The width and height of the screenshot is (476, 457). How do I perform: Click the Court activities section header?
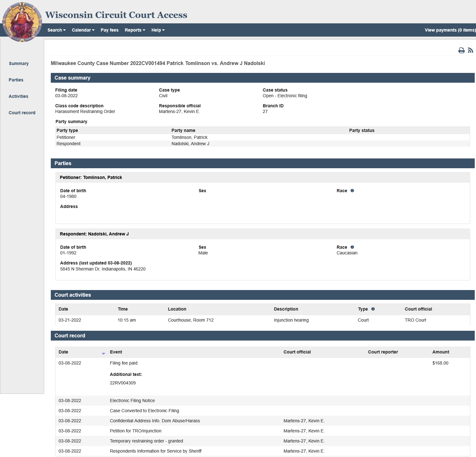(262, 295)
